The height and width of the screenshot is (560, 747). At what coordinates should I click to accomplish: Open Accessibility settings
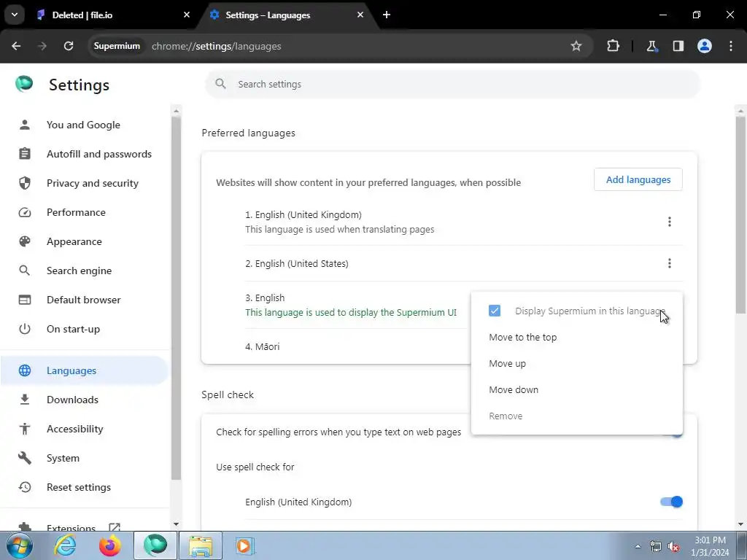(83, 429)
